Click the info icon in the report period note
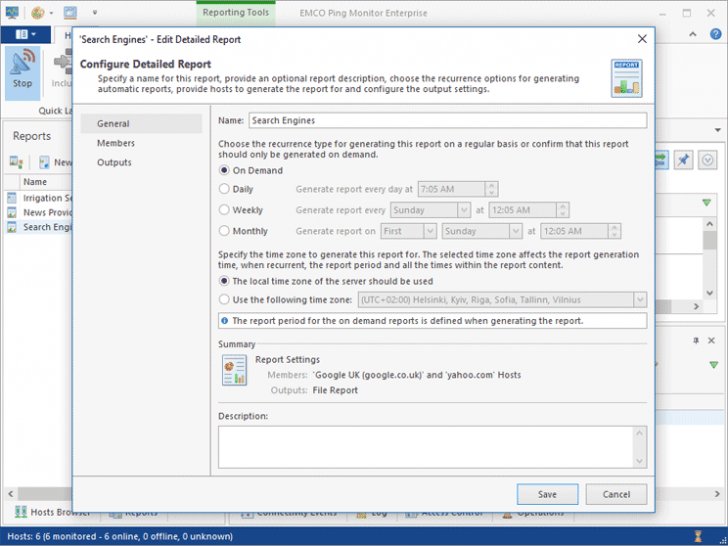This screenshot has height=546, width=728. 225,321
